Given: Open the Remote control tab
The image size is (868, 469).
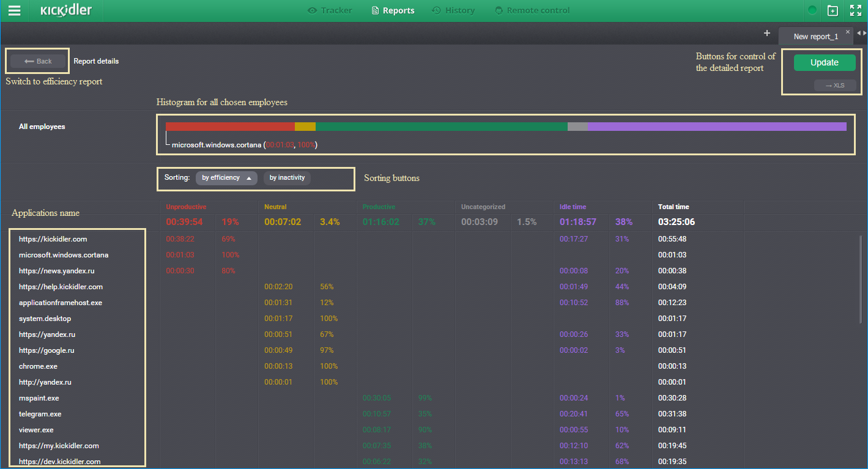Looking at the screenshot, I should coord(532,10).
